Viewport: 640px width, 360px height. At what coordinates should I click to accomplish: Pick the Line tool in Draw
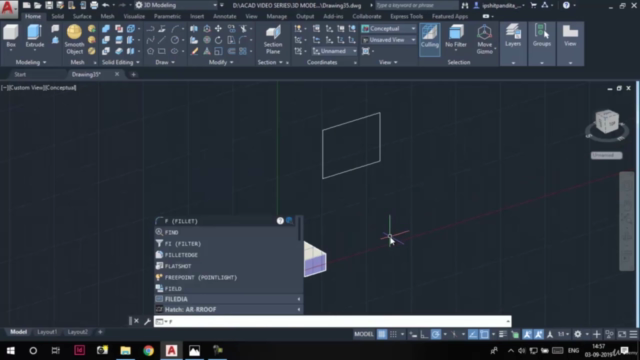[162, 40]
